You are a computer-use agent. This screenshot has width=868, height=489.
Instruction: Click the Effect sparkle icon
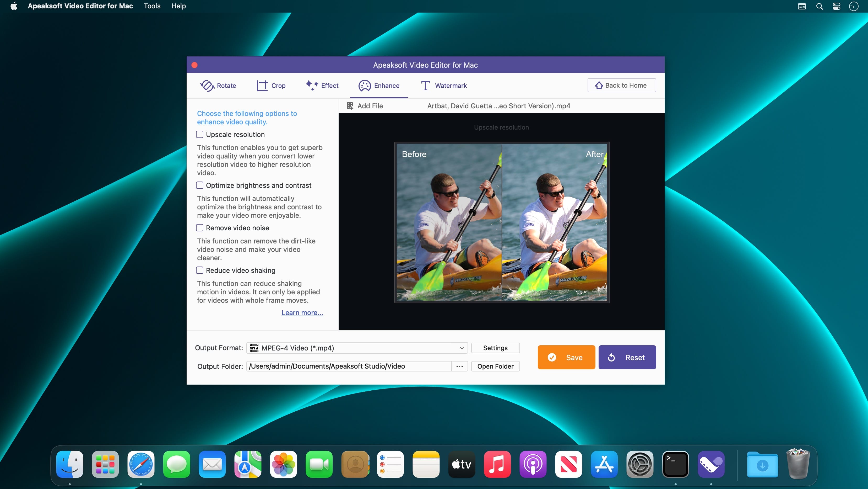312,85
